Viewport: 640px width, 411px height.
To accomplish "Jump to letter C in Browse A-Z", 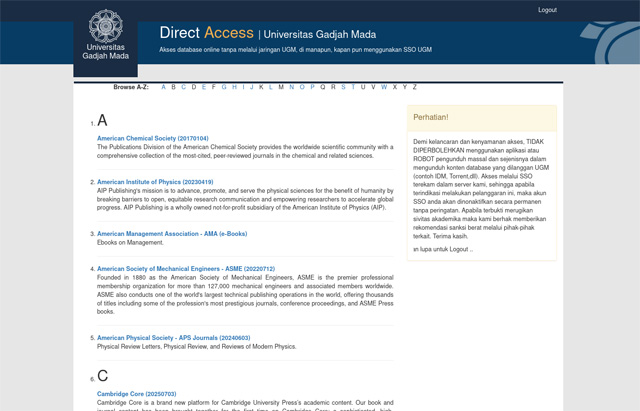I will 183,87.
